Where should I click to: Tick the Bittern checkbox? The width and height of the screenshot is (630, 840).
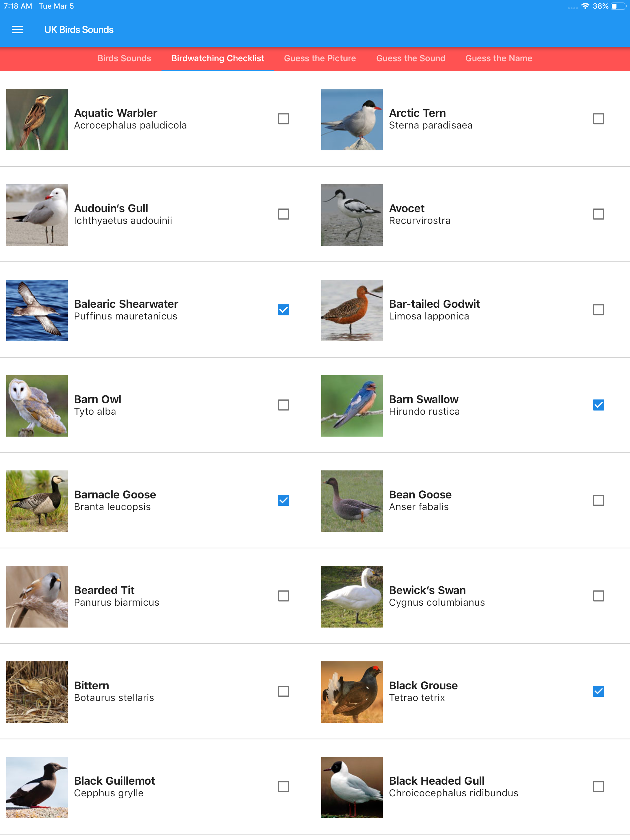click(283, 691)
